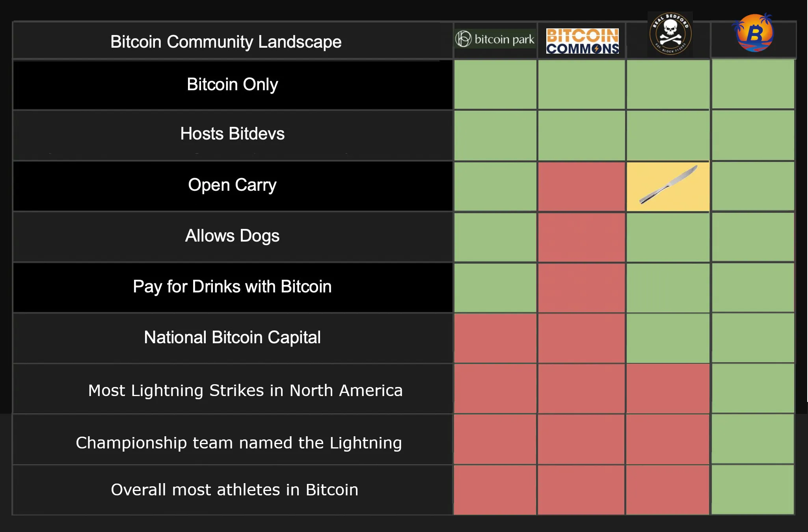Image resolution: width=808 pixels, height=532 pixels.
Task: Click Championship team named the Lightning label
Action: pos(239,443)
